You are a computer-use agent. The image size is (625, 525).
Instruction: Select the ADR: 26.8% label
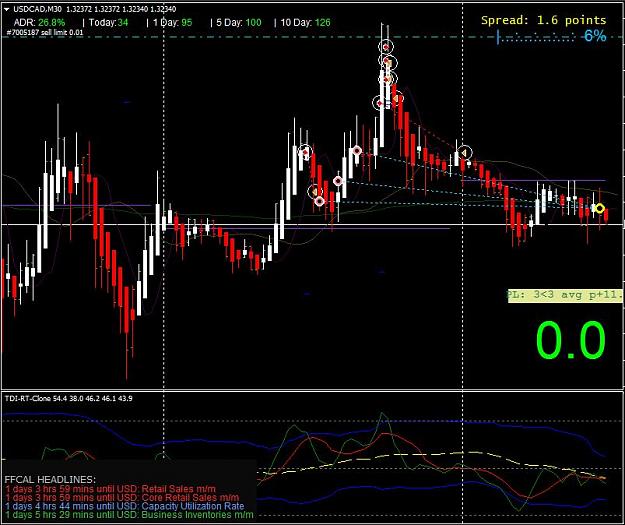39,22
